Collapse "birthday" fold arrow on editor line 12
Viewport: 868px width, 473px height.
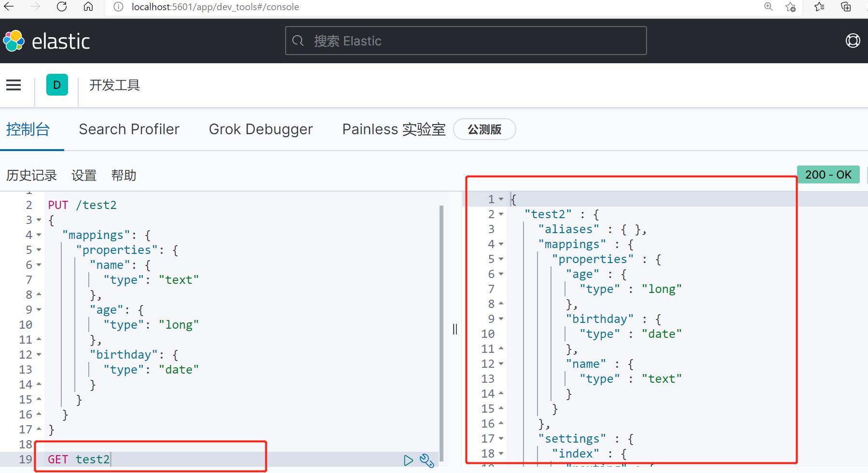coord(39,355)
